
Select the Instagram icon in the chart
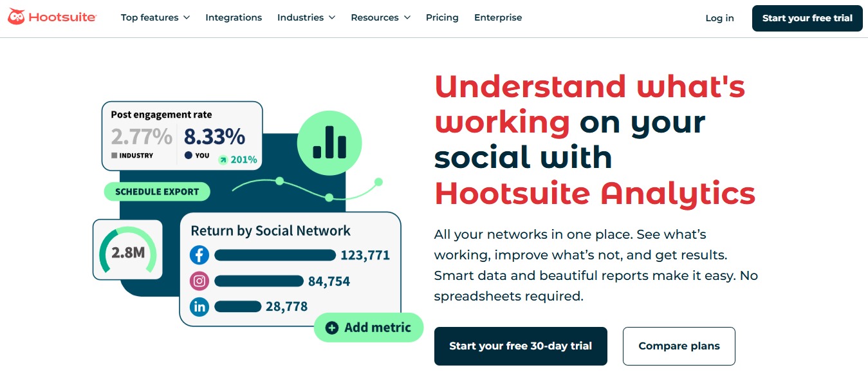[199, 281]
